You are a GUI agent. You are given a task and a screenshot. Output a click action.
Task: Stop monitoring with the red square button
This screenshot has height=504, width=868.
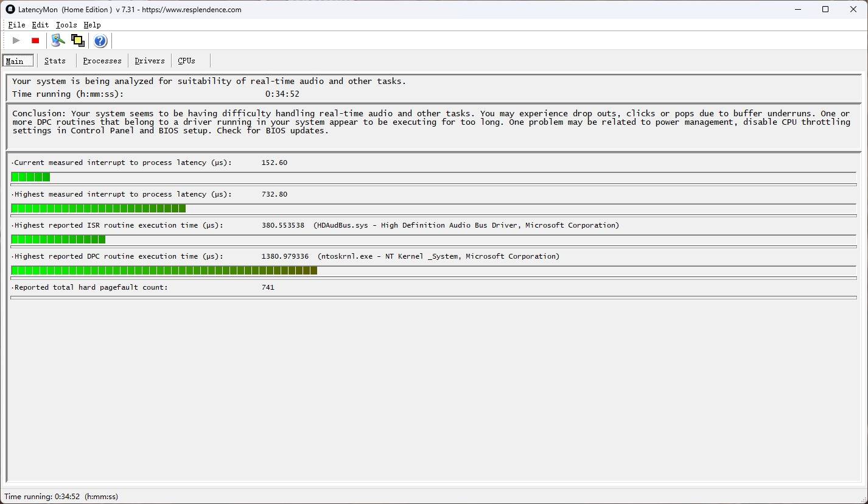pos(35,41)
